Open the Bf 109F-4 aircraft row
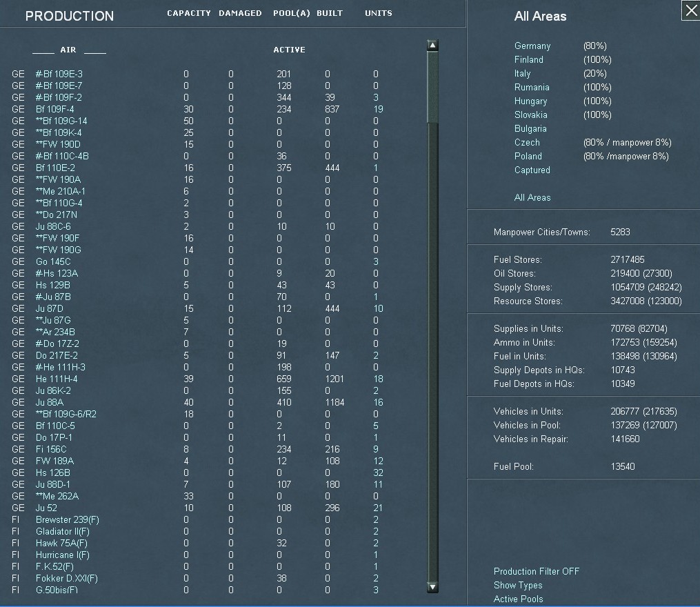The image size is (700, 607). (x=54, y=109)
